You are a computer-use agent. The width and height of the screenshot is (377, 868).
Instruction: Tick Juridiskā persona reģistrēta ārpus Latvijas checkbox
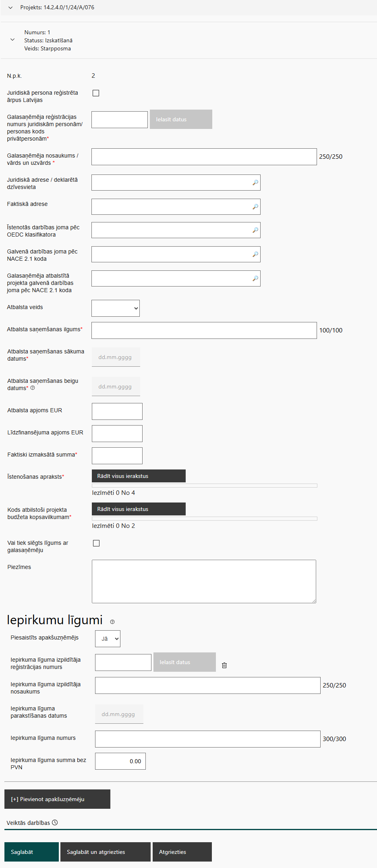pos(96,93)
